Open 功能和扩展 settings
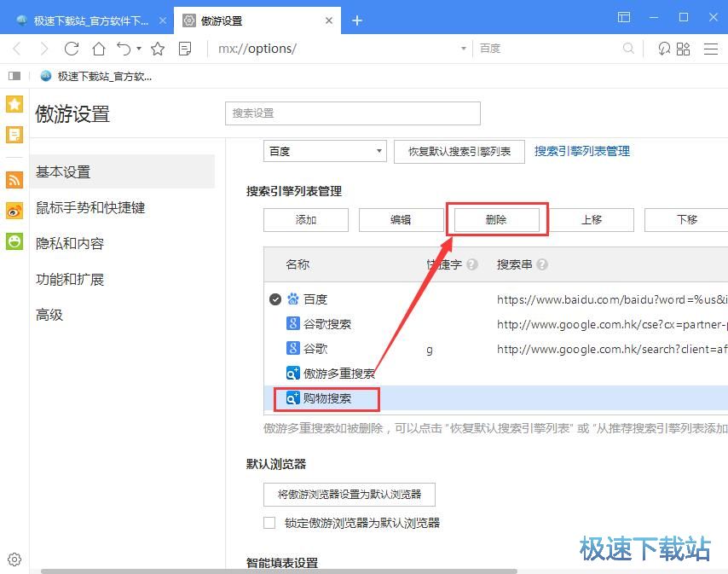This screenshot has width=728, height=574. coord(70,279)
